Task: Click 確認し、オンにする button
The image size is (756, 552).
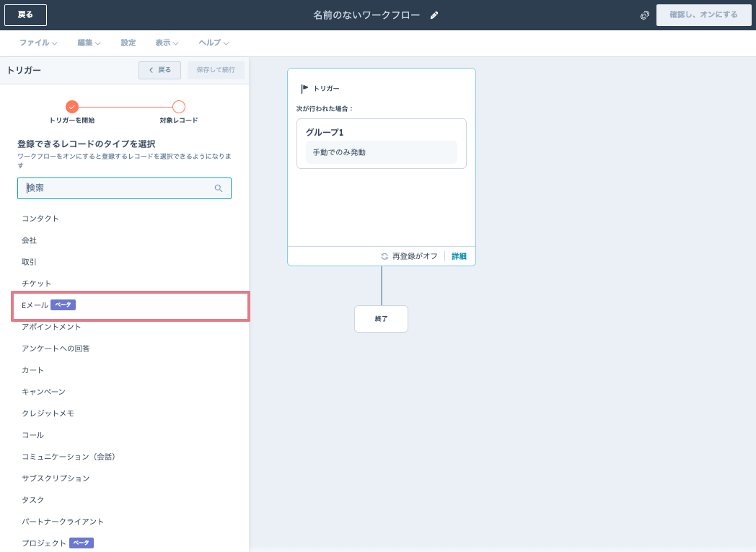Action: pyautogui.click(x=703, y=15)
